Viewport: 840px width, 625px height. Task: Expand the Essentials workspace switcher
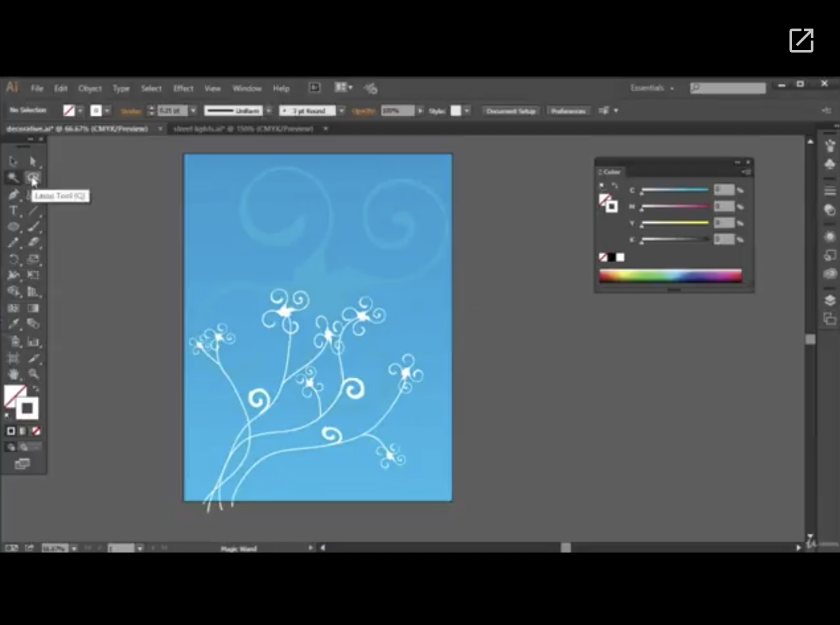pos(652,88)
